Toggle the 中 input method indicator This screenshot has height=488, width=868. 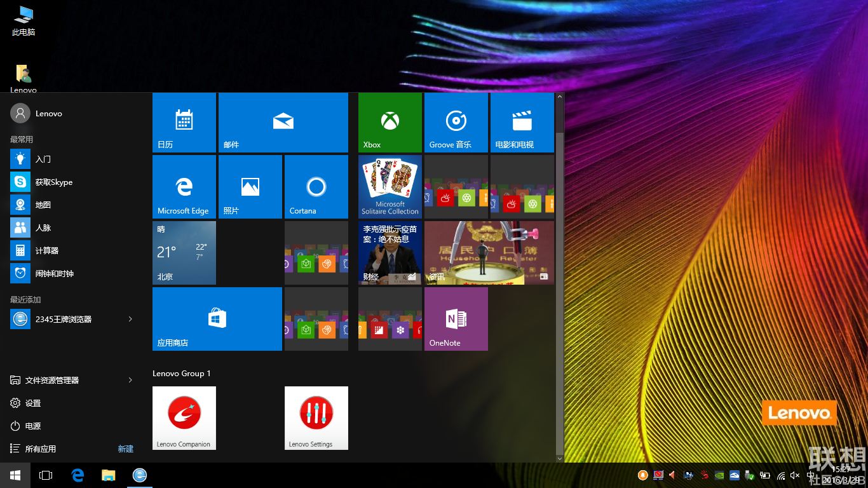pos(810,475)
